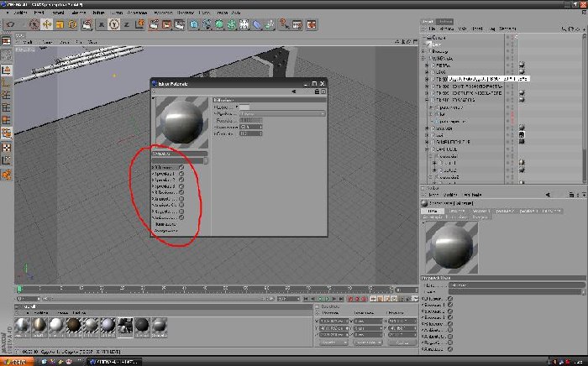
Task: Render the active view with the clapperboard icon
Action: click(x=154, y=24)
